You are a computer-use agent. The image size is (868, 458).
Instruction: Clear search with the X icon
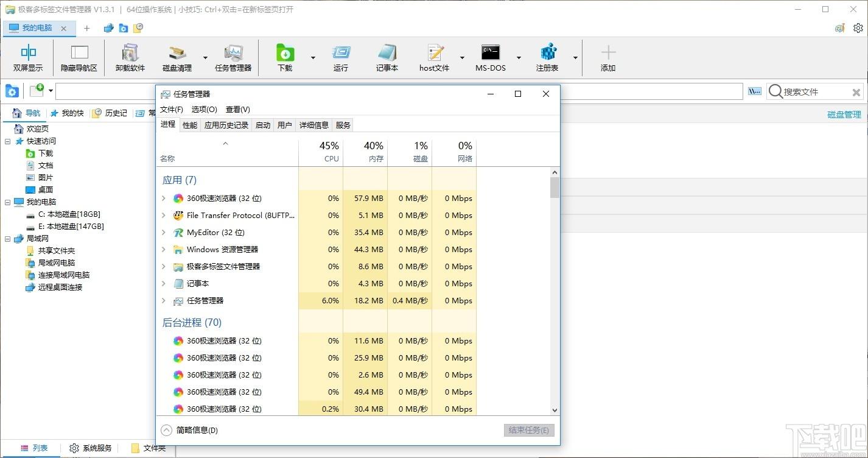click(856, 93)
